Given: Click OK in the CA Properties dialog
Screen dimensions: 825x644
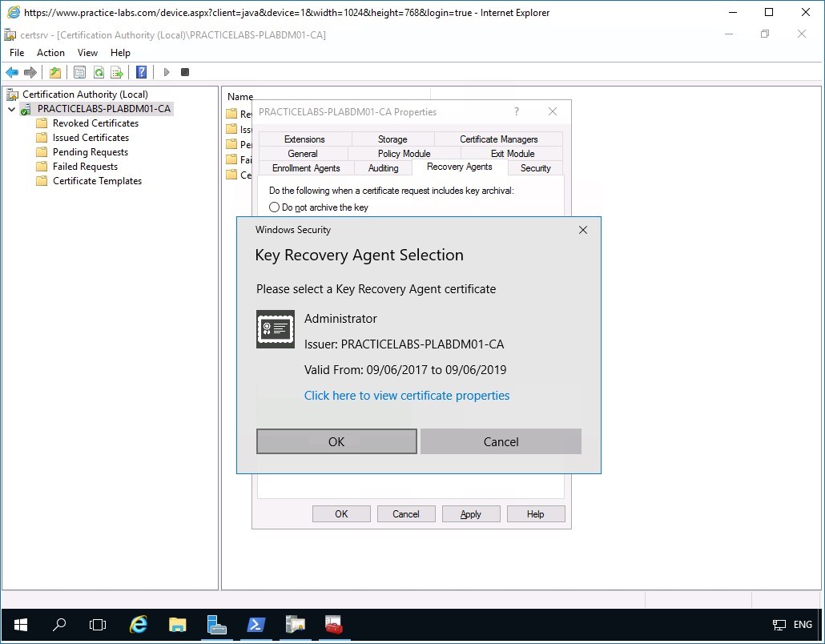Looking at the screenshot, I should pos(341,514).
